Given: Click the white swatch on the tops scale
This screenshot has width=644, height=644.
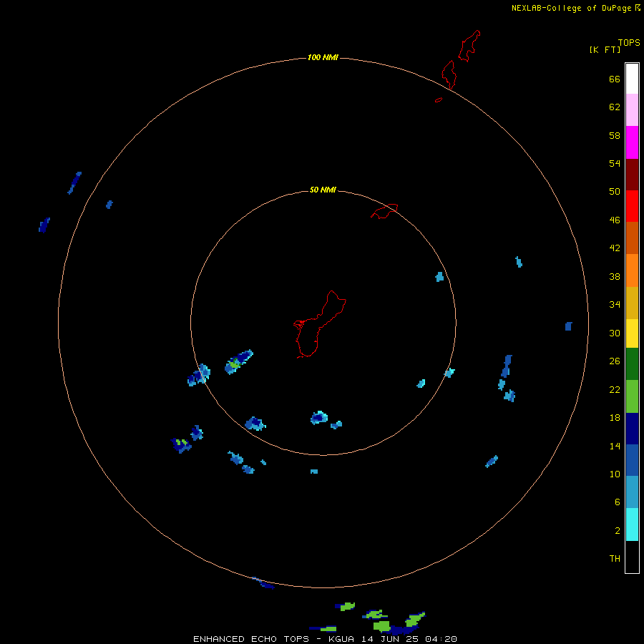Looking at the screenshot, I should (x=632, y=79).
